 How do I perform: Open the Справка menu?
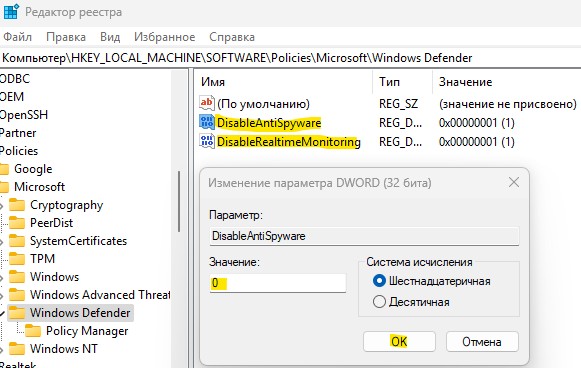(232, 37)
